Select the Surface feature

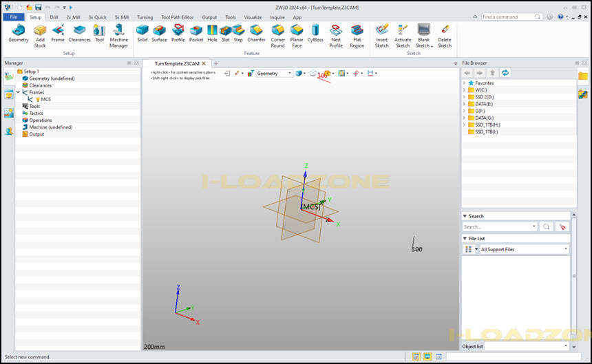[x=159, y=34]
